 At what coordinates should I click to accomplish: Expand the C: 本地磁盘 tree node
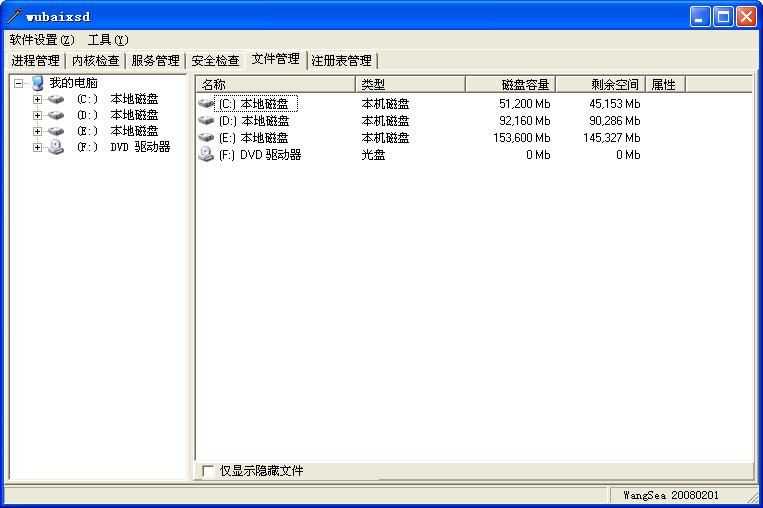(x=38, y=99)
